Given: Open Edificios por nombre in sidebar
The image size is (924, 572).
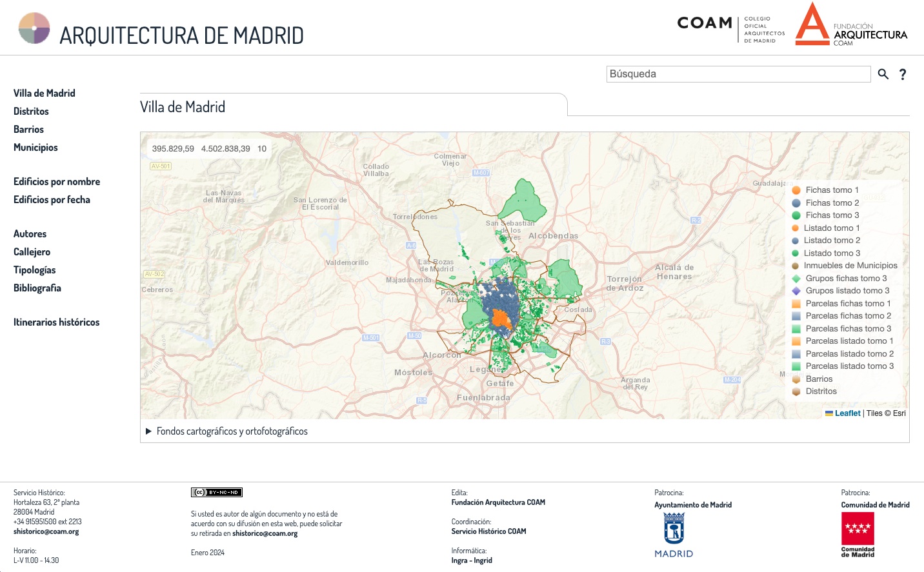Looking at the screenshot, I should coord(57,182).
